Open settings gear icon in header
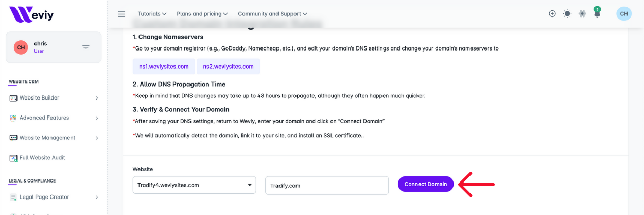The width and height of the screenshot is (644, 215). [582, 14]
